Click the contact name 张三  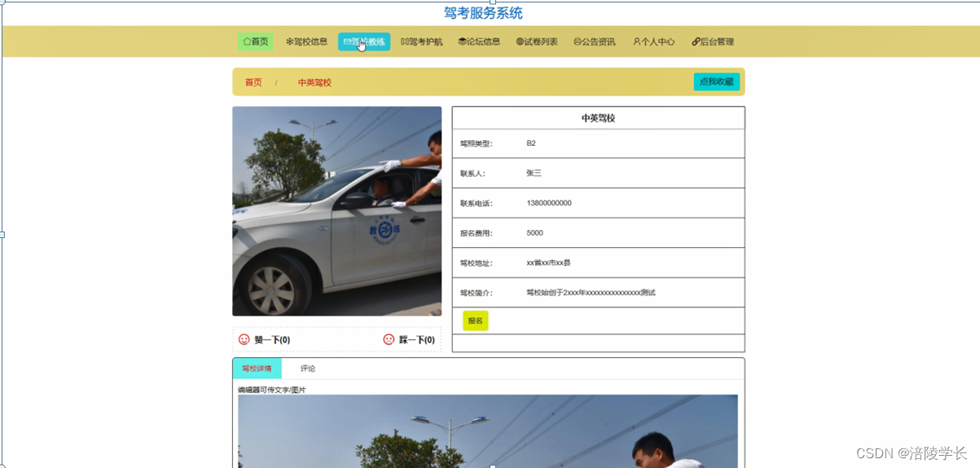534,173
